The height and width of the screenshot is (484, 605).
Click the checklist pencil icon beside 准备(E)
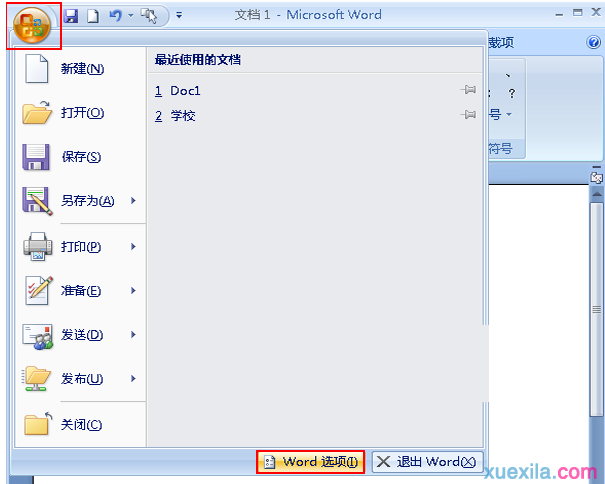click(38, 291)
